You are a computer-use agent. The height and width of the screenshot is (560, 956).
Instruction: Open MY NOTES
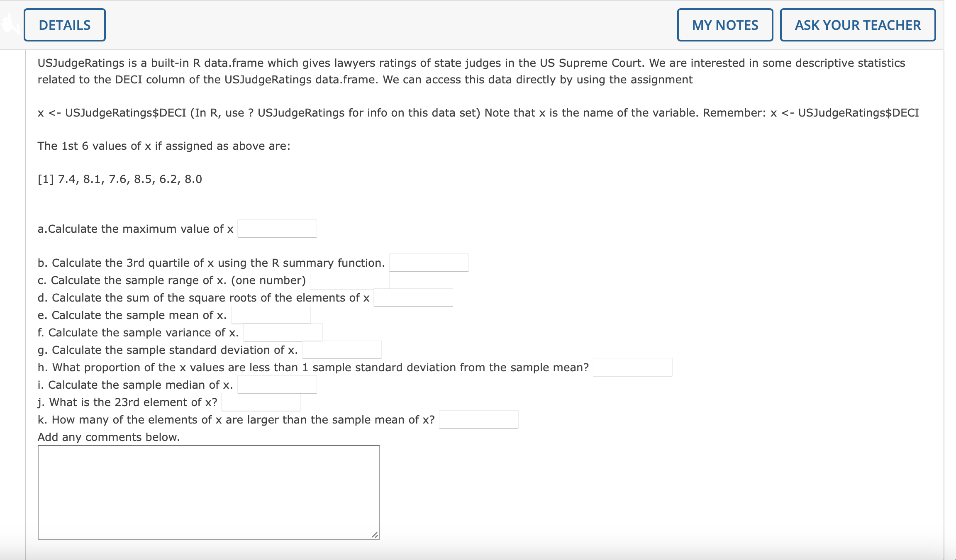click(x=725, y=25)
